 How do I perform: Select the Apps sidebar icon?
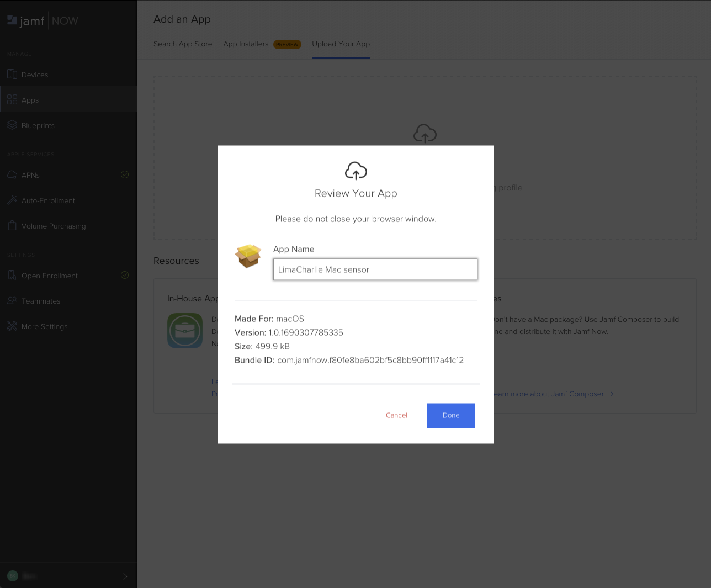point(12,100)
